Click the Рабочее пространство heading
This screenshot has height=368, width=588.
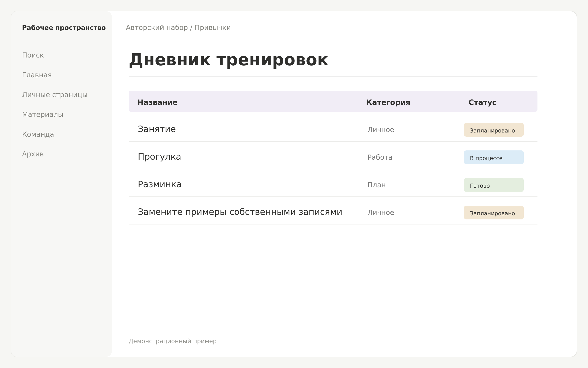[x=64, y=28]
